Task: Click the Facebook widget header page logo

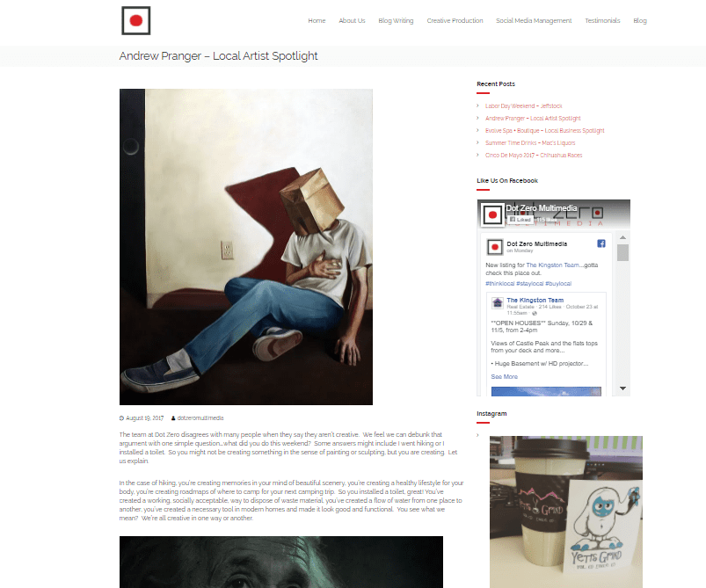Action: (492, 214)
